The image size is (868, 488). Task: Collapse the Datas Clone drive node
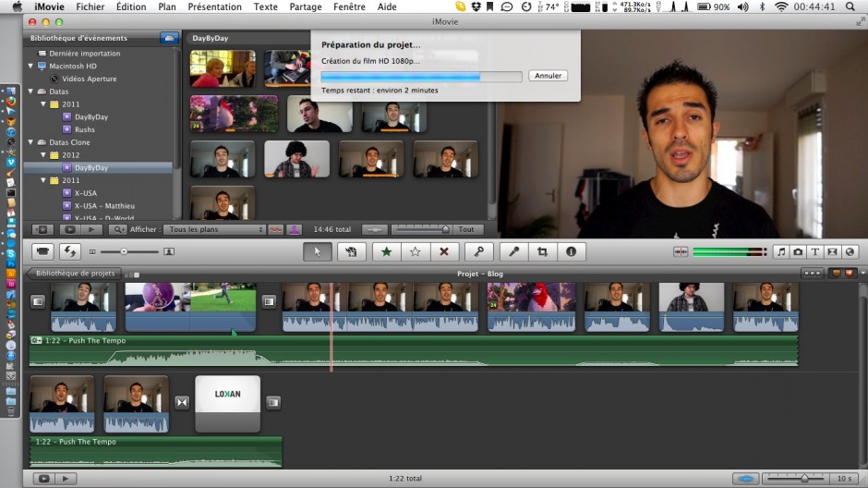click(x=31, y=142)
